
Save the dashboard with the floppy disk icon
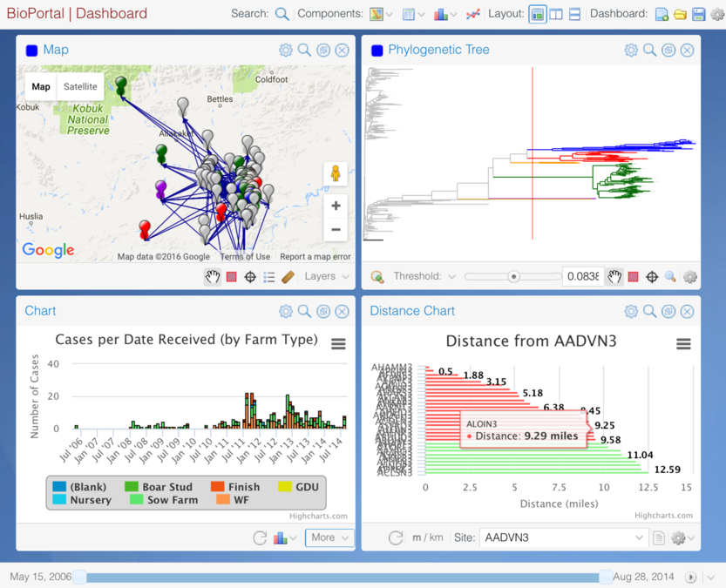(698, 14)
